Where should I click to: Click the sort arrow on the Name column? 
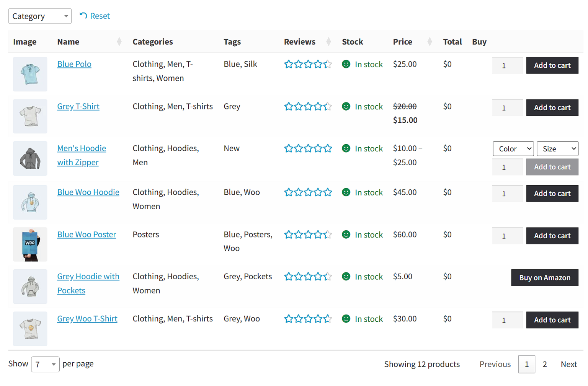click(119, 41)
